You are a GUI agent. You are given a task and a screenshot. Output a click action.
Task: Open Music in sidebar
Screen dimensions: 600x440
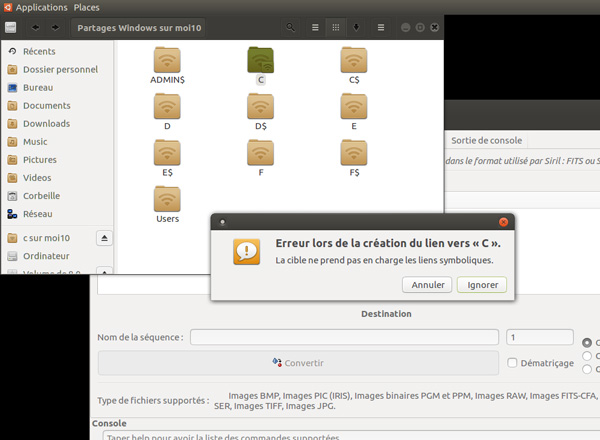(x=35, y=142)
